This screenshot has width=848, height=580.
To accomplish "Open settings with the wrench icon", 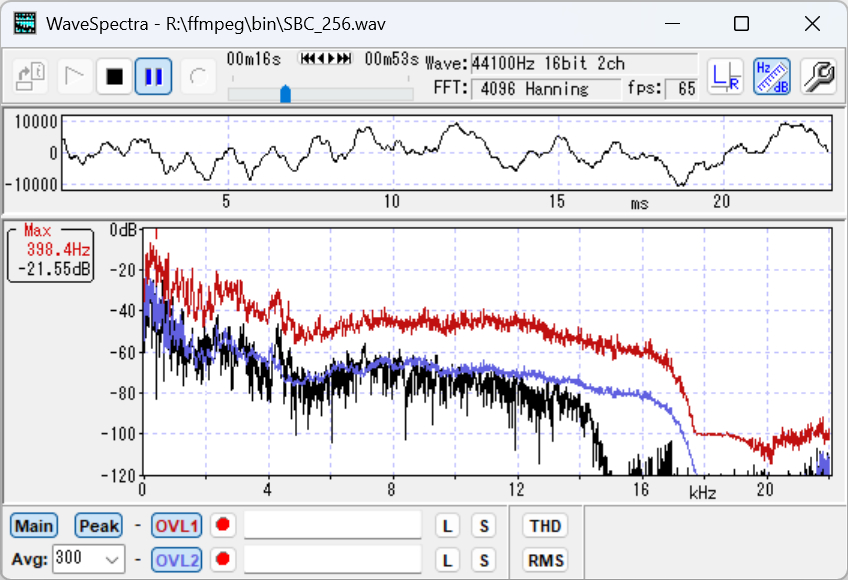I will [818, 76].
